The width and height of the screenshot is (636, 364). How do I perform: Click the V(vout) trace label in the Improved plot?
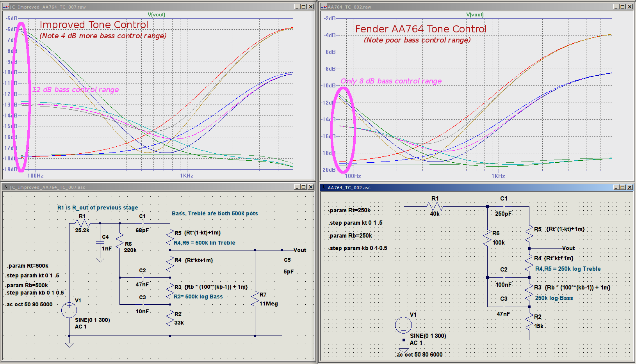point(156,14)
